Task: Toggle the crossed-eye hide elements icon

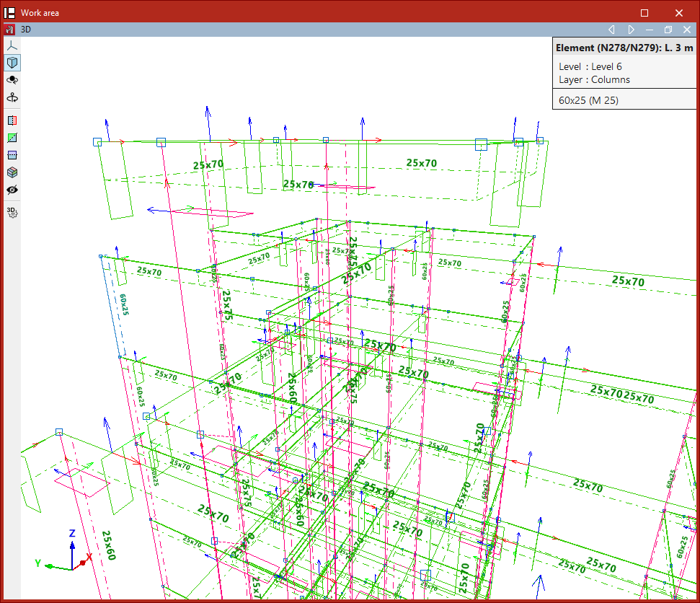Action: coord(12,190)
